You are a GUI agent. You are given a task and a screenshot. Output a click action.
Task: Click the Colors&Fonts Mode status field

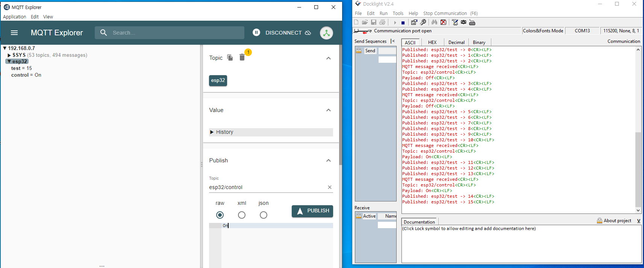coord(543,31)
